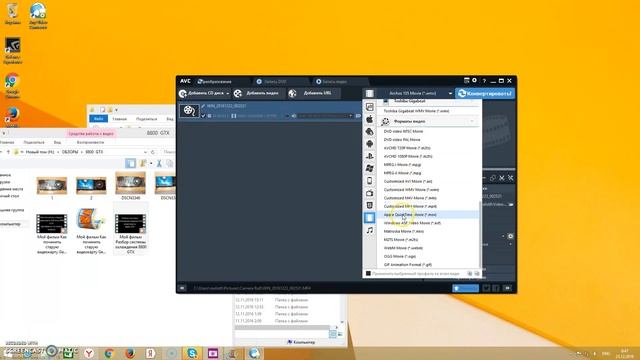640x360 pixels.
Task: Toggle the checkbox on the loaded video item
Action: click(203, 116)
